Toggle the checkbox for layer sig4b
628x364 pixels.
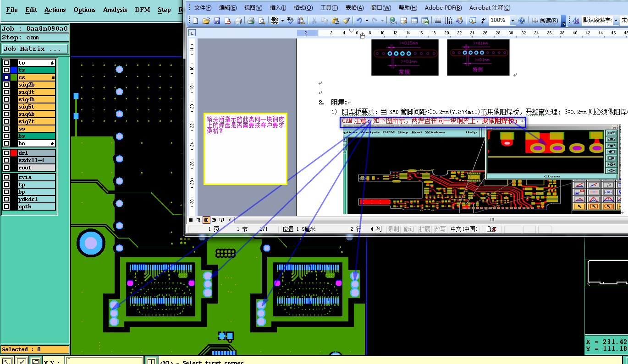[6, 99]
